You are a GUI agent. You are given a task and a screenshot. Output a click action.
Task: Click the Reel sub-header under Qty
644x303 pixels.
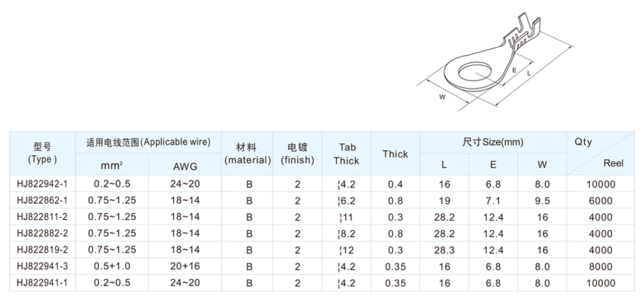tap(614, 164)
